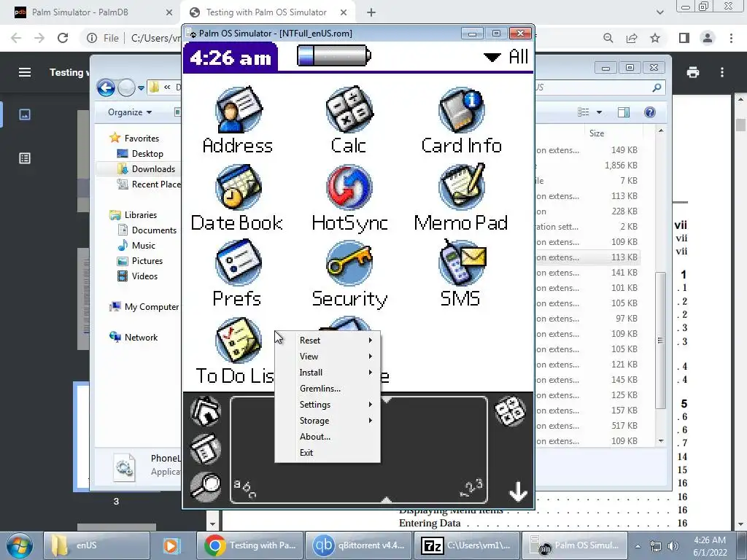Open the To Do List app

[x=239, y=340]
